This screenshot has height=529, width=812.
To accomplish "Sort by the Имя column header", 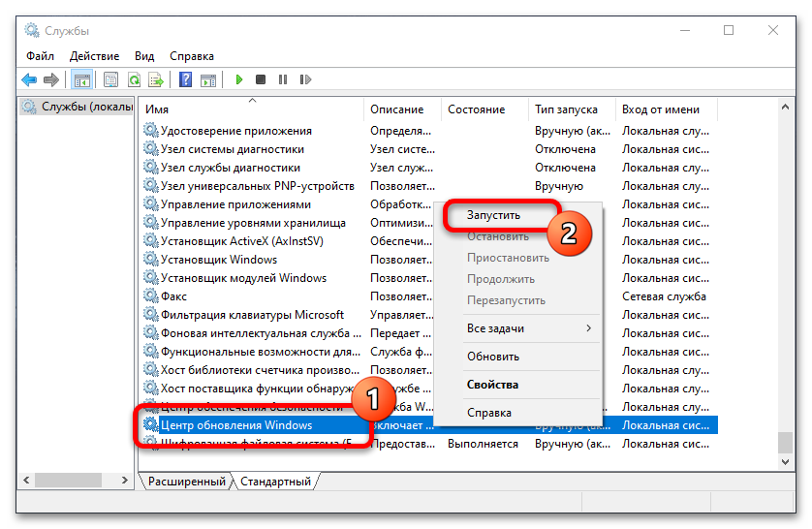I will [252, 109].
